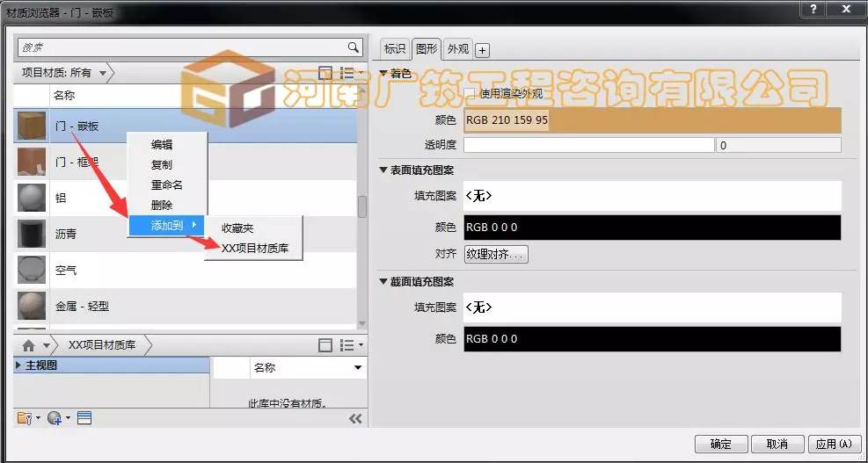Open cut pattern color swatch RGB 0 0 0
The height and width of the screenshot is (463, 868).
point(653,338)
